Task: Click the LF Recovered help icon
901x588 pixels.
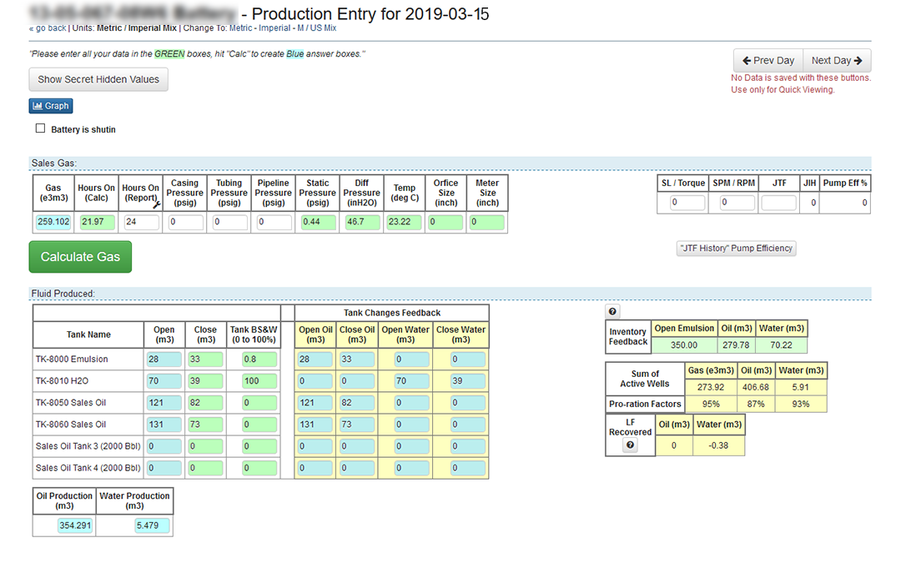Action: 630,445
